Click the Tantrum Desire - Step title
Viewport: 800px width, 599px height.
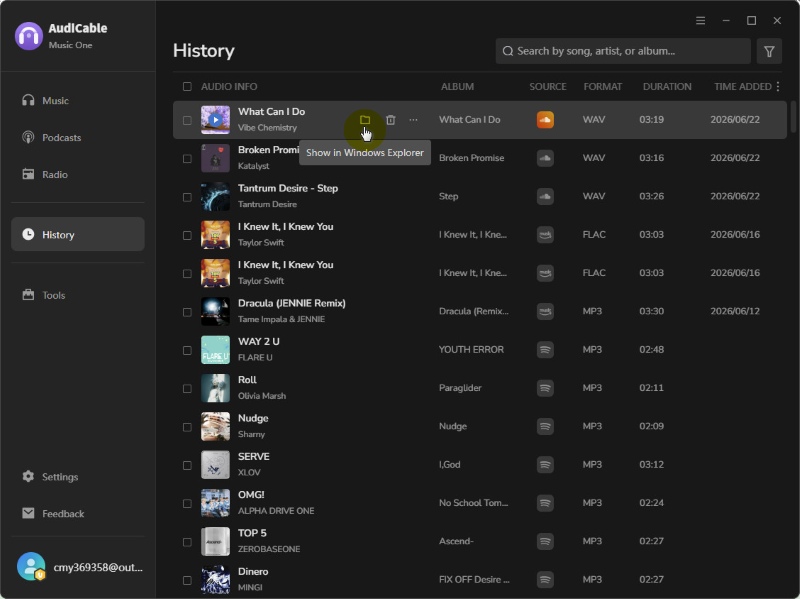288,188
